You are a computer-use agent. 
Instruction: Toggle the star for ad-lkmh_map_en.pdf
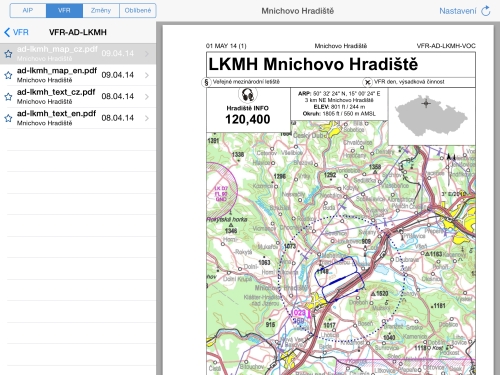8,75
